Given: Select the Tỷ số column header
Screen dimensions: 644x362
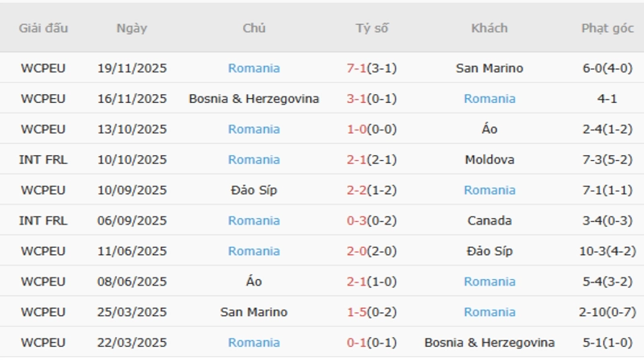Looking at the screenshot, I should tap(371, 28).
